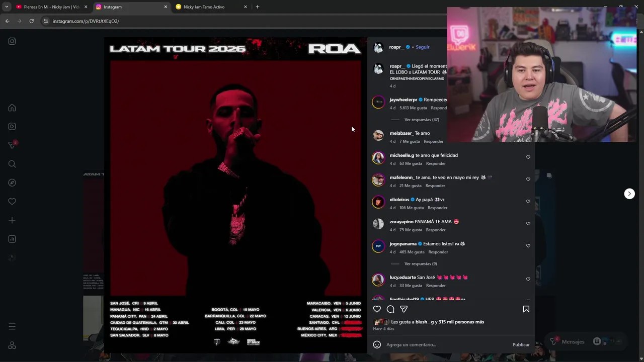Open the comment bubble icon under the post
644x362 pixels.
[390, 309]
